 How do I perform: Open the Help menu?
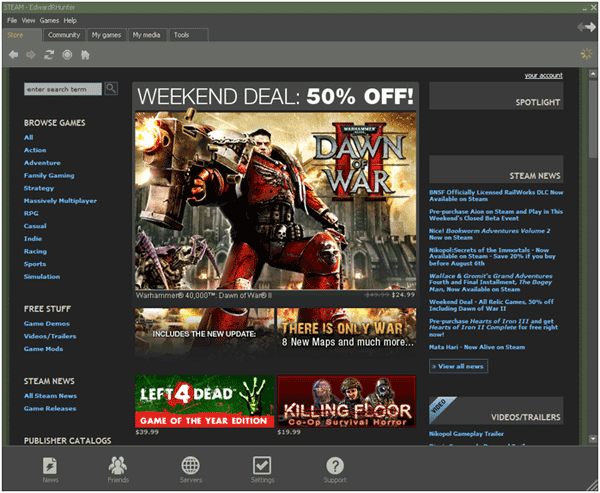pyautogui.click(x=70, y=20)
